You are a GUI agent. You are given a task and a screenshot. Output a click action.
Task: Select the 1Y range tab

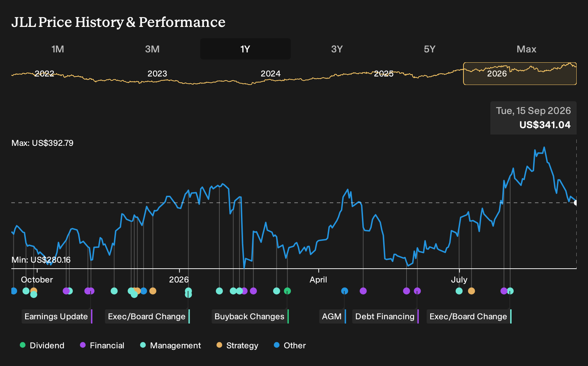[x=245, y=49]
